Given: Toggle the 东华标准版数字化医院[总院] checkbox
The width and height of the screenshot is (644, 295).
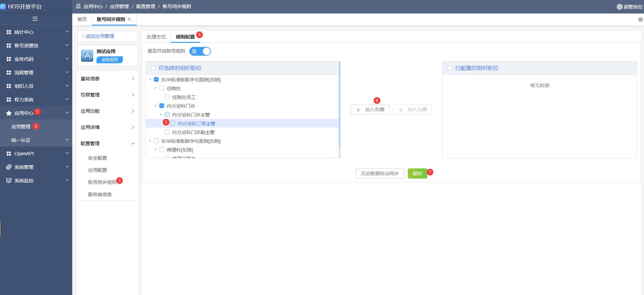Looking at the screenshot, I should click(156, 80).
